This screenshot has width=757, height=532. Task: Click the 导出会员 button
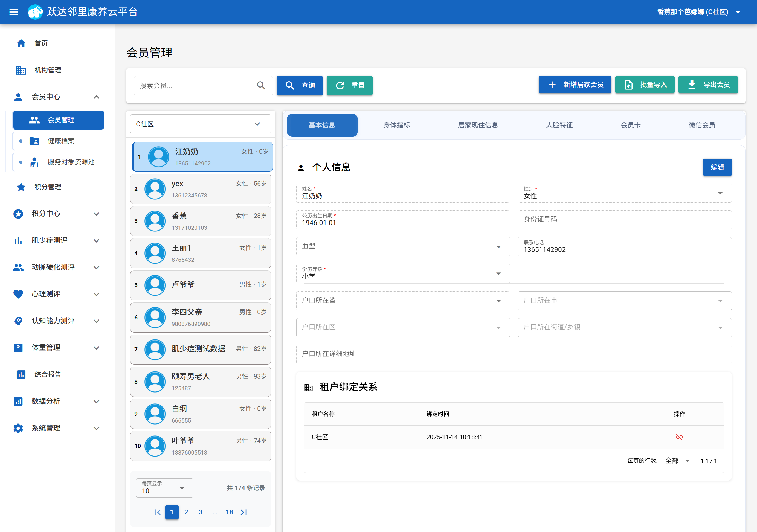[708, 85]
